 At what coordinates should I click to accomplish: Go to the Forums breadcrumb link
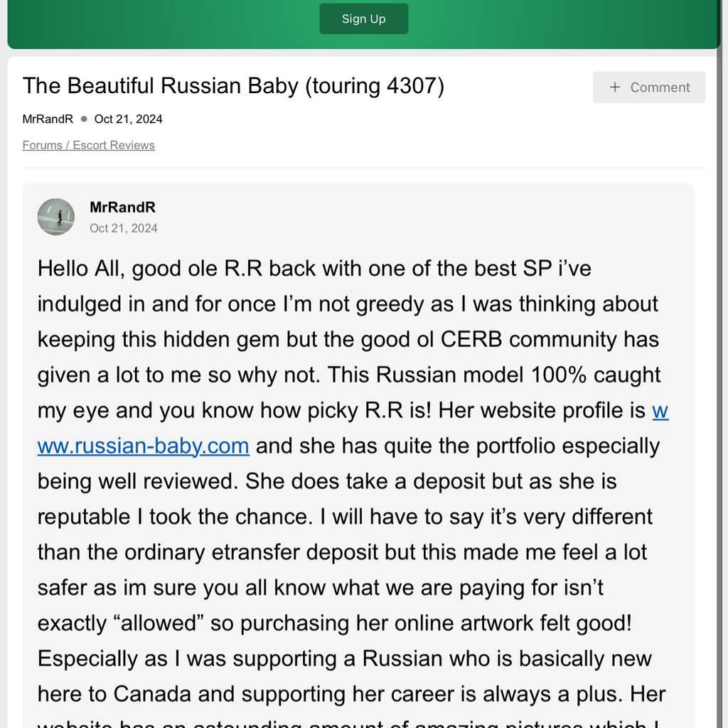[42, 145]
